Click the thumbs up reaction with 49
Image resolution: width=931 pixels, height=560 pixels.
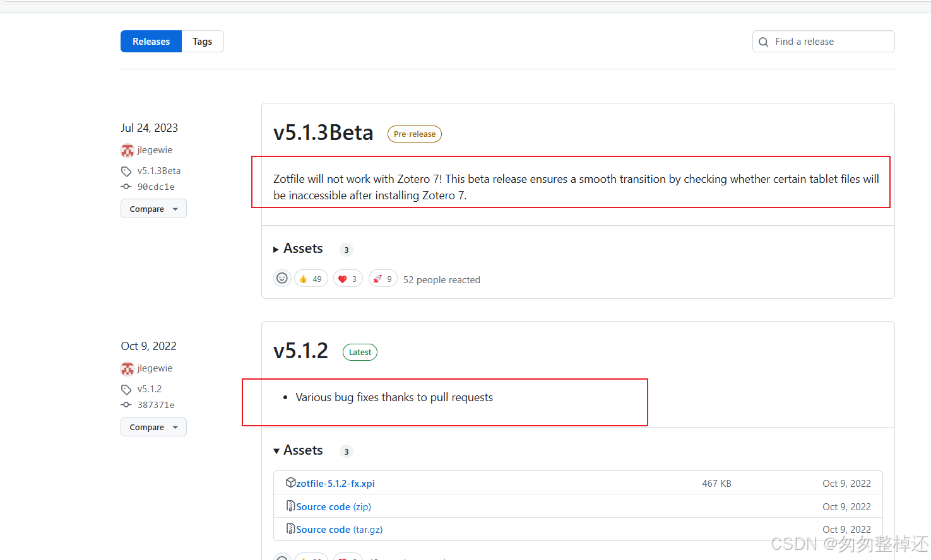311,279
